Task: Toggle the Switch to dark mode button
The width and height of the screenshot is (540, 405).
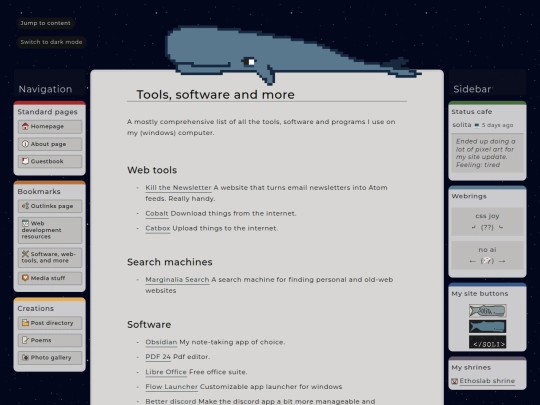Action: coord(51,42)
